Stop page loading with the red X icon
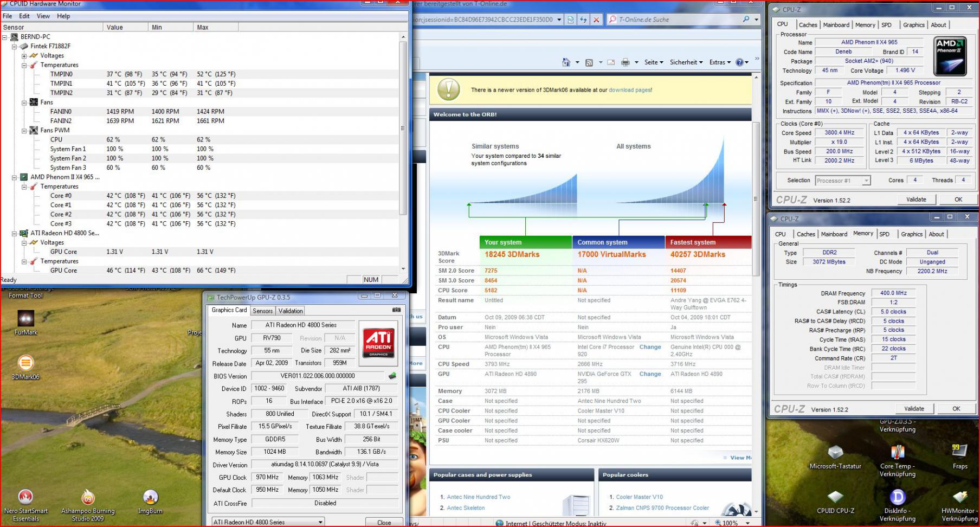This screenshot has height=527, width=980. click(x=596, y=20)
